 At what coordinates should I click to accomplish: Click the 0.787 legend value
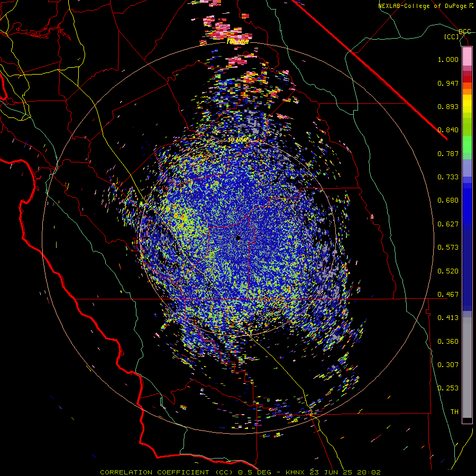coord(448,153)
